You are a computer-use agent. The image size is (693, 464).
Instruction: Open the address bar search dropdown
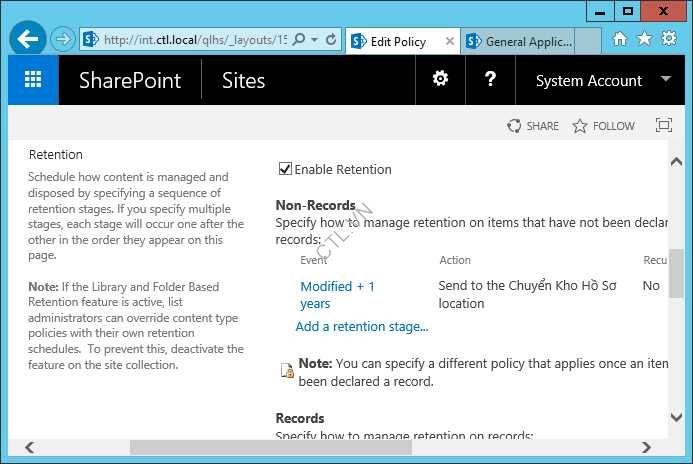click(313, 40)
